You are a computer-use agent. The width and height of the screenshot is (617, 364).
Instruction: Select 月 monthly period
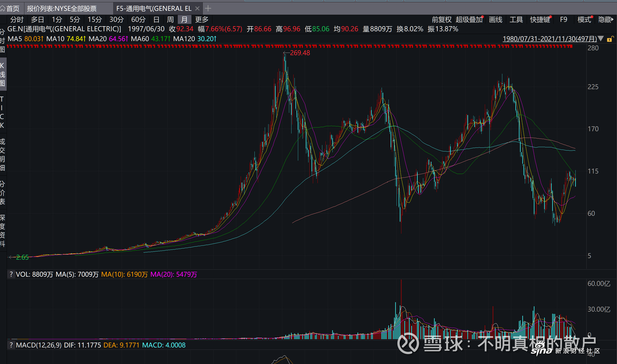(x=184, y=19)
